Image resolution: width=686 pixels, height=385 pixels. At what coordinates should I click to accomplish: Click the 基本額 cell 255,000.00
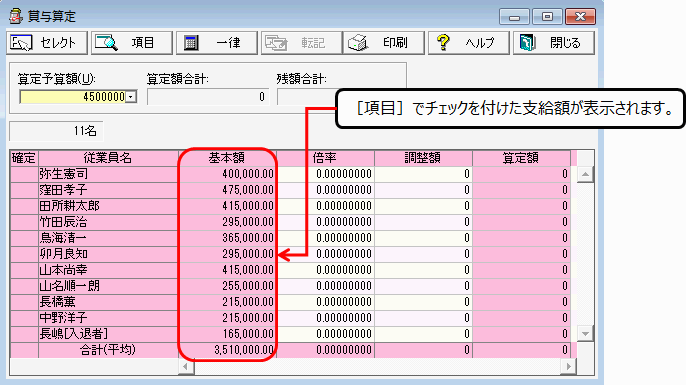227,286
